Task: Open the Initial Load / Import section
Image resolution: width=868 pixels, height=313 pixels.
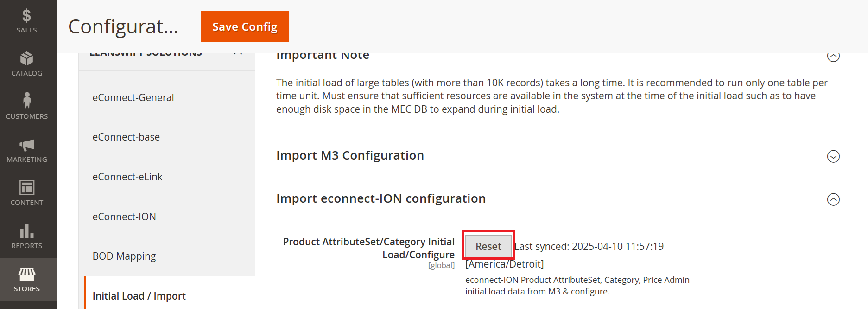Action: 139,296
